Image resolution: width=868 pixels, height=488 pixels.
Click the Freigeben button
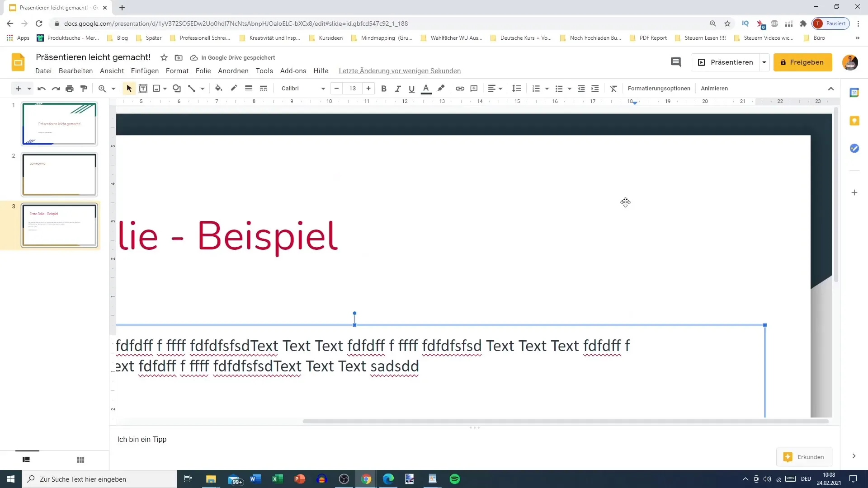coord(804,62)
